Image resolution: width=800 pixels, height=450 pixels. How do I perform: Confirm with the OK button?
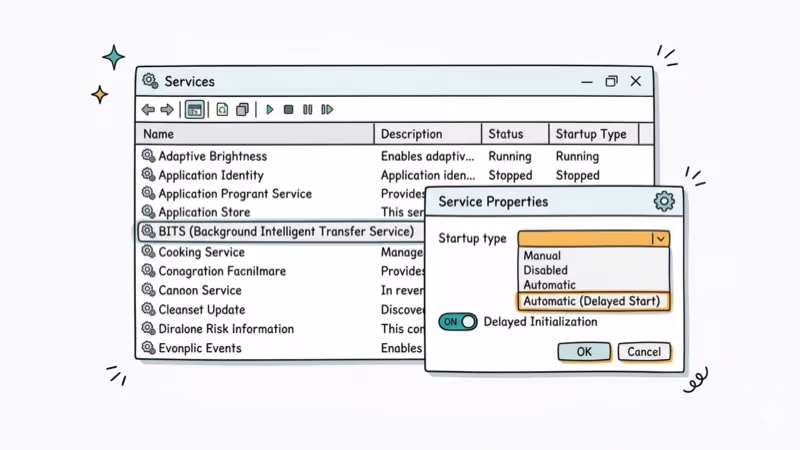(584, 352)
